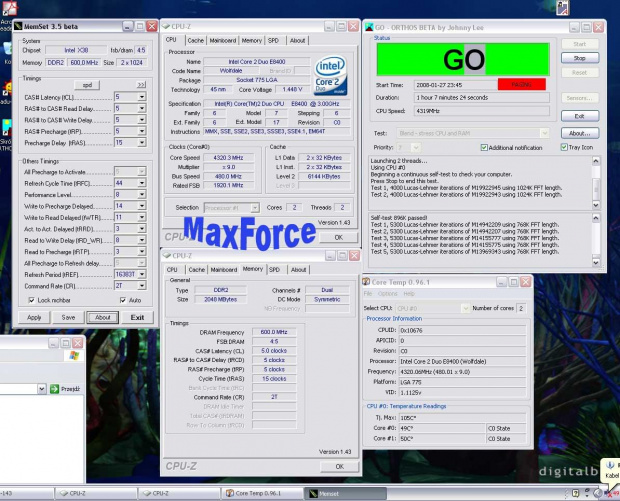Click the Intel Core 2 Duo logo in CPU-Z
This screenshot has width=620, height=501.
(x=331, y=75)
